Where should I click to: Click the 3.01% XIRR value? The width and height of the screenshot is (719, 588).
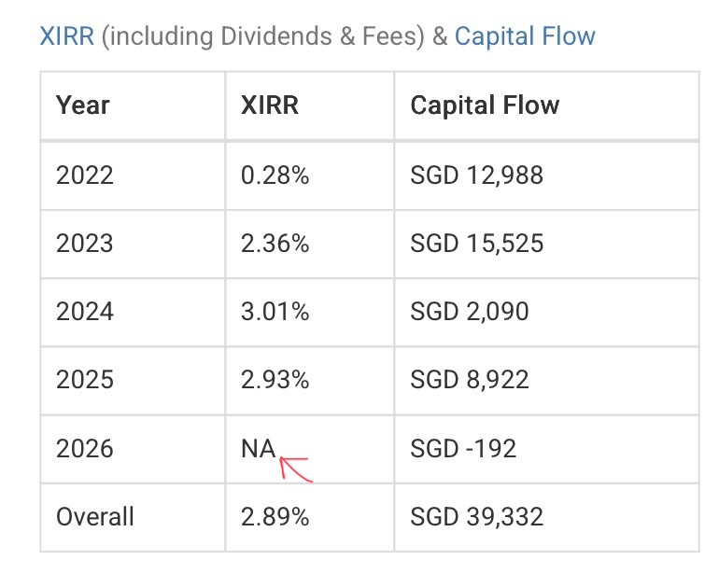(x=275, y=311)
